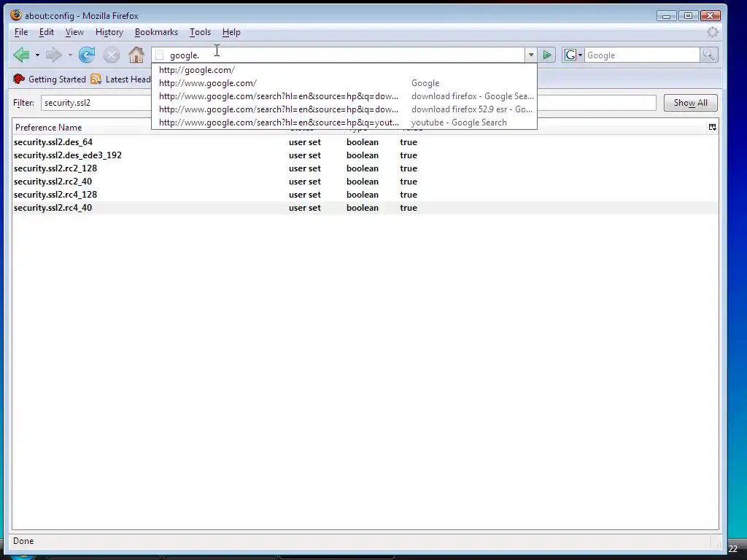Click user set status of security.ssl2.rc2_128
Viewport: 747px width, 560px height.
pos(305,168)
